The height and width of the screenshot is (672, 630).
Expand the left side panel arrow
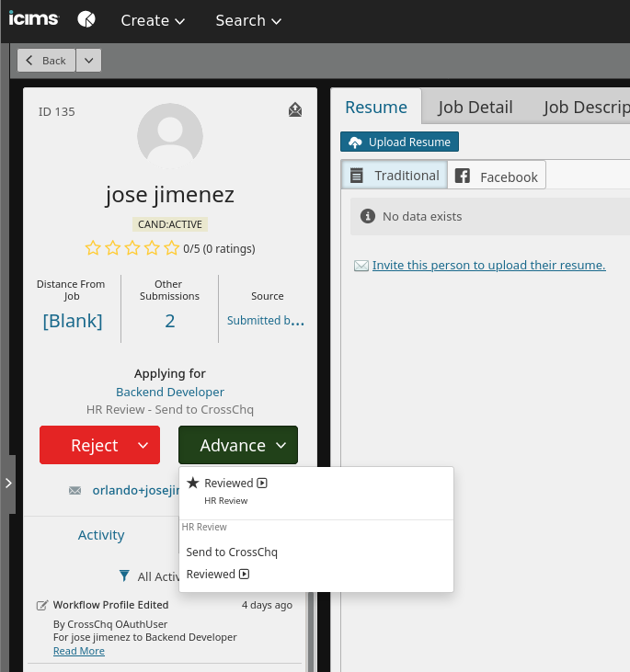(8, 482)
